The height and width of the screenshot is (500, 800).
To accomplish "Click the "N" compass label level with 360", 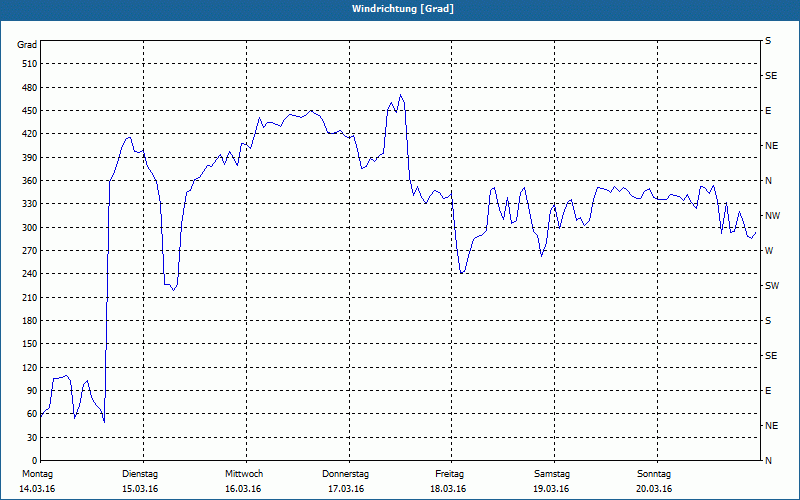I will (x=768, y=181).
